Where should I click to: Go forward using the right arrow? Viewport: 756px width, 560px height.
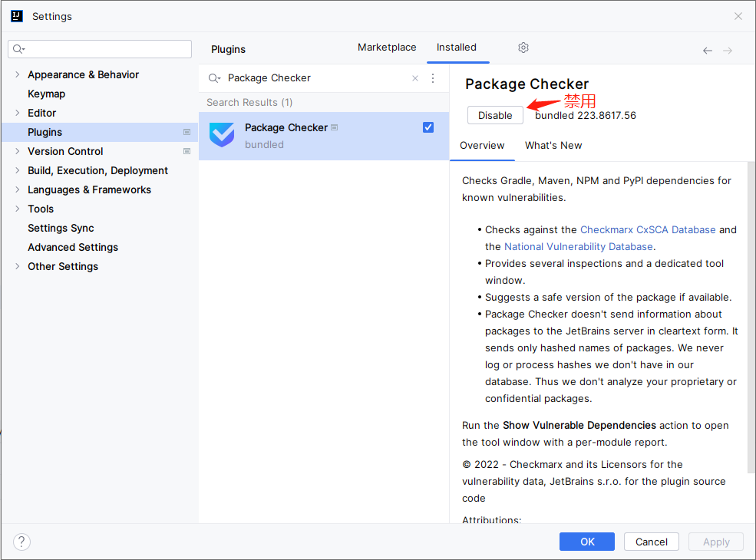pos(728,51)
